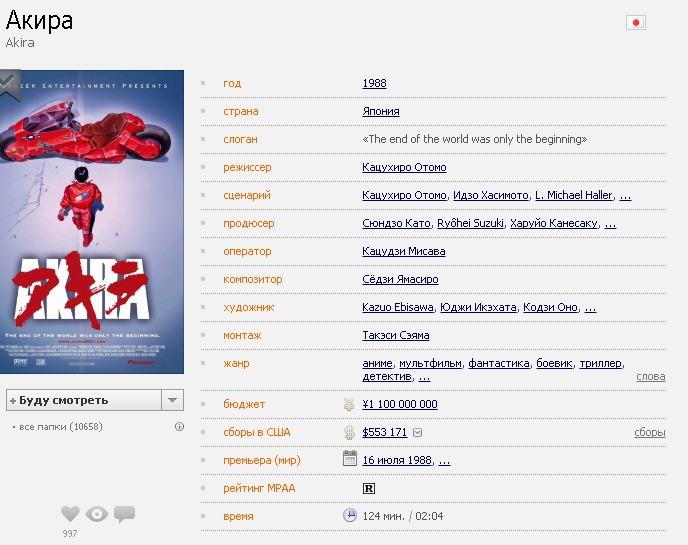Open the year 1988 link
The height and width of the screenshot is (545, 688).
pos(374,84)
